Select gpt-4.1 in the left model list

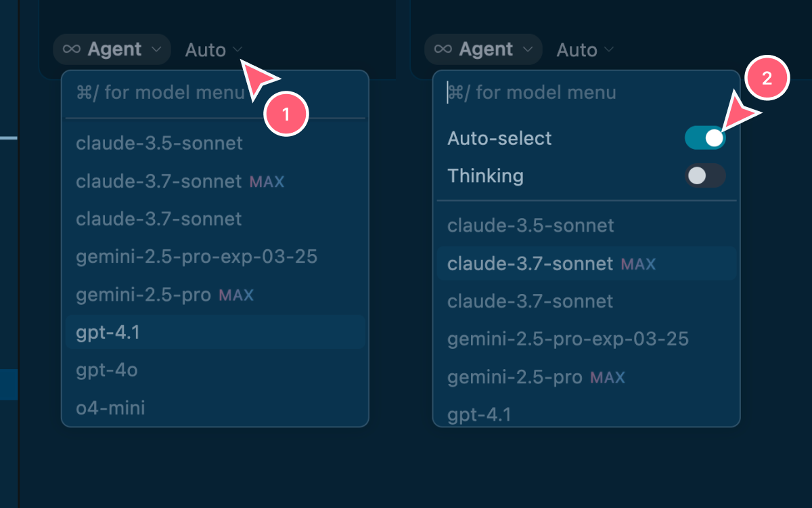coord(215,333)
